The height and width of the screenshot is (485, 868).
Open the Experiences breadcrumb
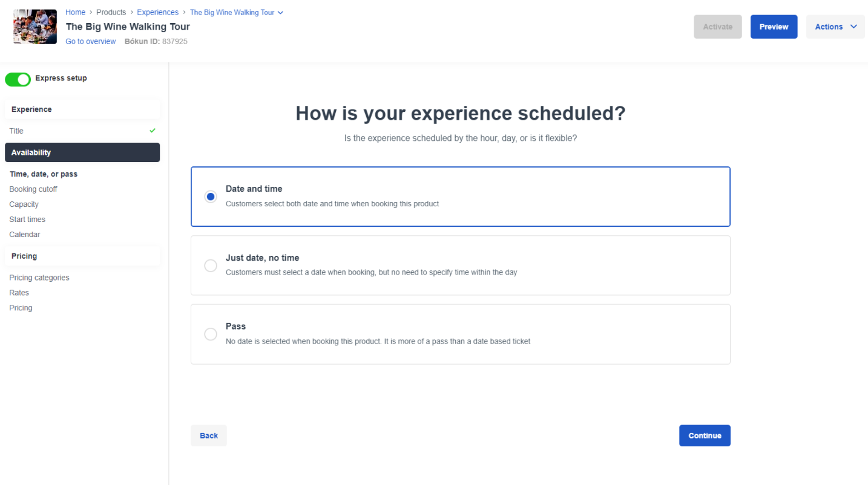157,11
